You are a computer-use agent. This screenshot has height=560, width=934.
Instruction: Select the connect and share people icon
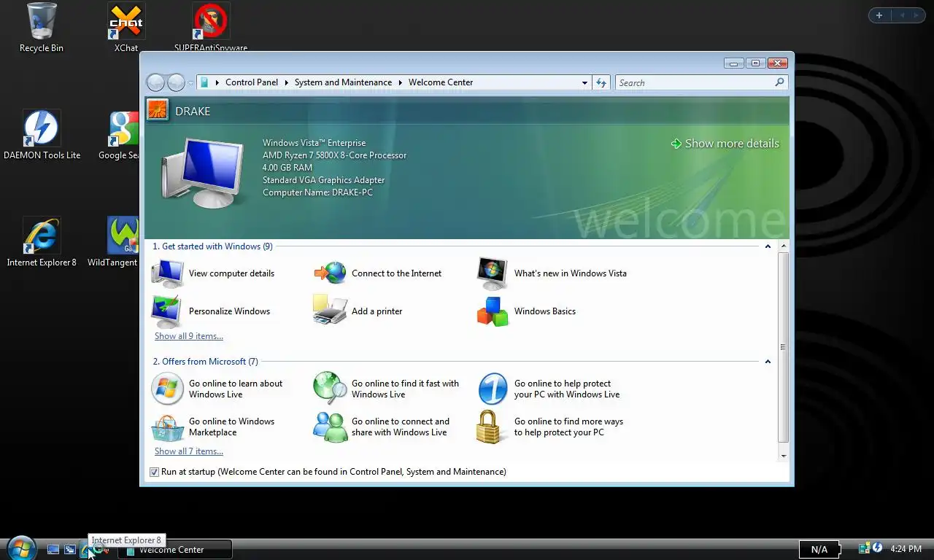(331, 427)
